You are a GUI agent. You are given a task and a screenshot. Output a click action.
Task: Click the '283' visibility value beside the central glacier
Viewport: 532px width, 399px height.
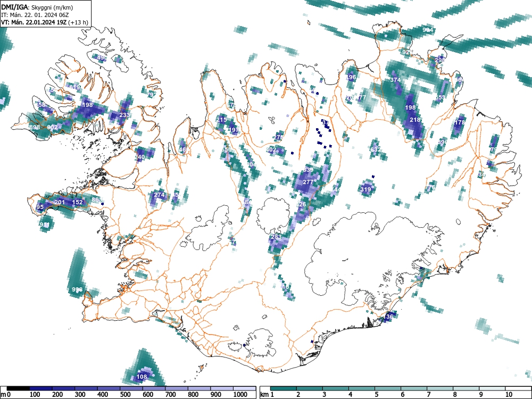pyautogui.click(x=276, y=237)
